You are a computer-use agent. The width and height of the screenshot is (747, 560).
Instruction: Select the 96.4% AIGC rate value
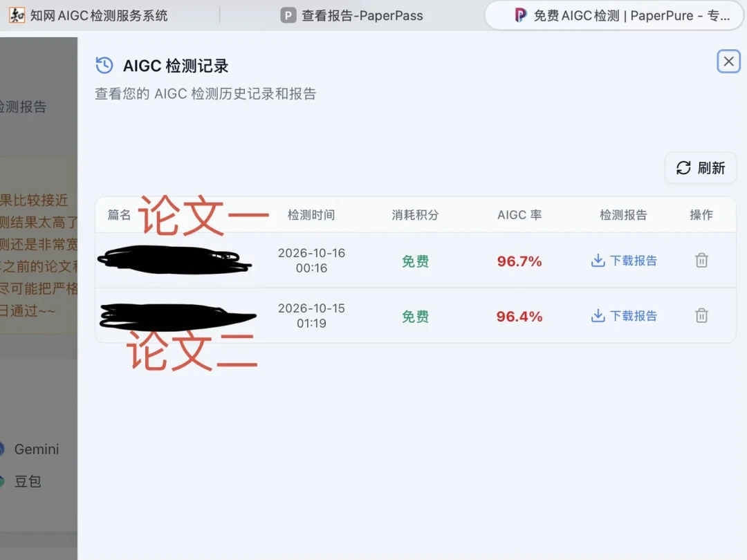click(x=519, y=316)
